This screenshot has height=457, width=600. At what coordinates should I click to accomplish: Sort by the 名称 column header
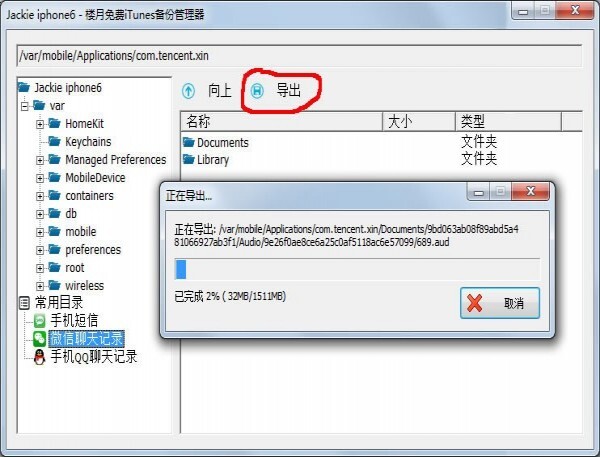pos(282,122)
